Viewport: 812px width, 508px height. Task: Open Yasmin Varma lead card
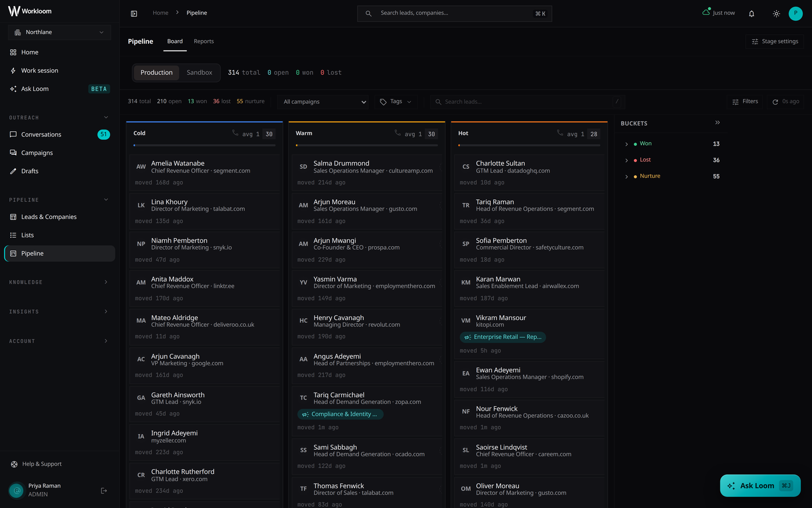[367, 289]
